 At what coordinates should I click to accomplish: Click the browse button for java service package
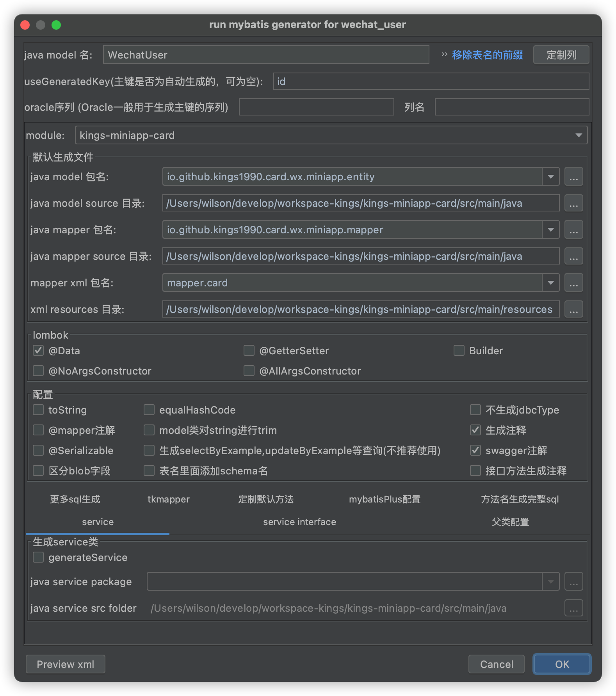click(x=573, y=582)
